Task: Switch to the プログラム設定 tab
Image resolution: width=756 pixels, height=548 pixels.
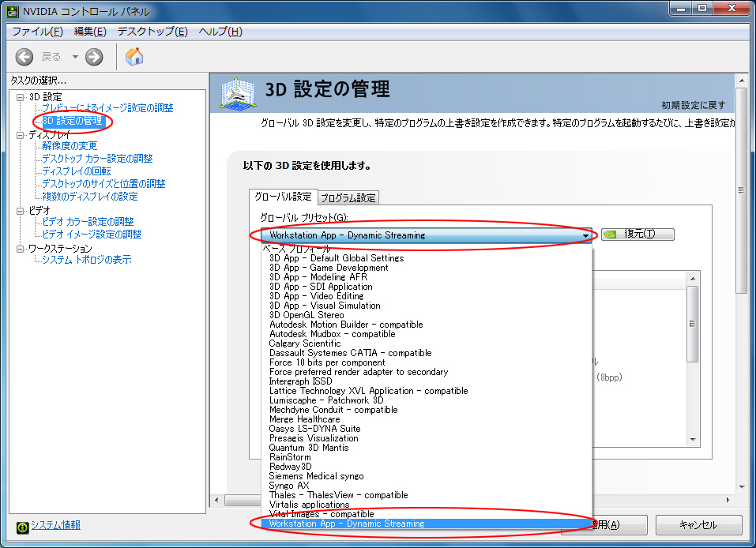Action: (348, 197)
